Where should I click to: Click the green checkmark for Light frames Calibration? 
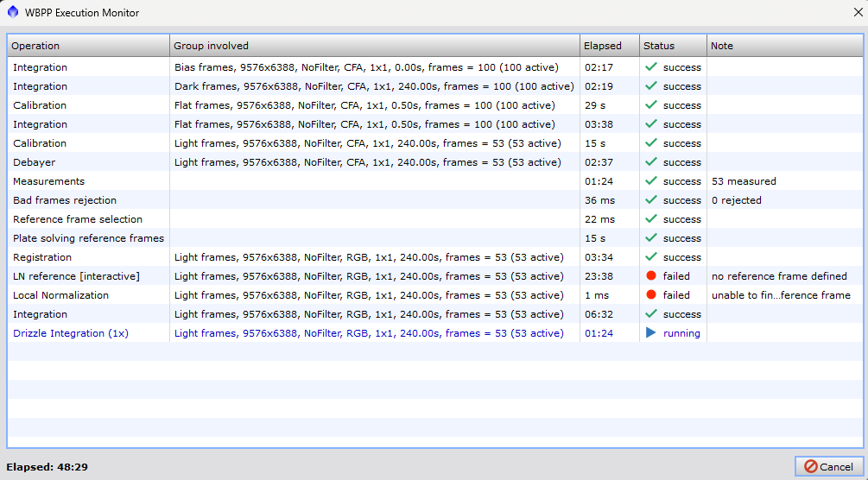[x=651, y=142]
